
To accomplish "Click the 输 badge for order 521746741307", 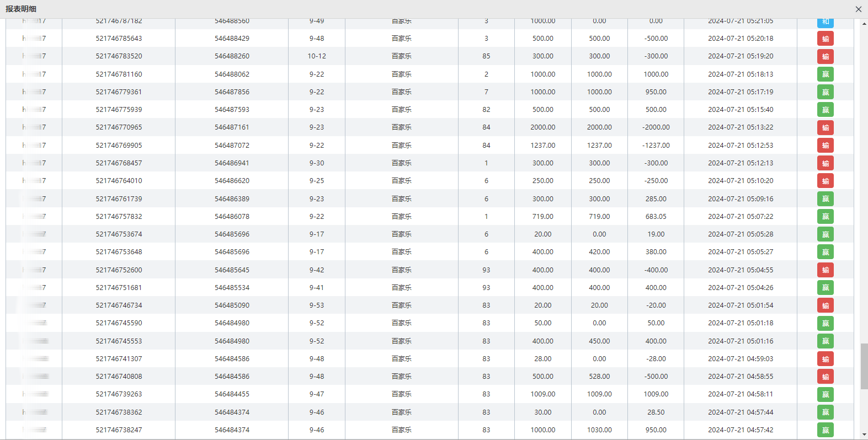I will [x=825, y=359].
